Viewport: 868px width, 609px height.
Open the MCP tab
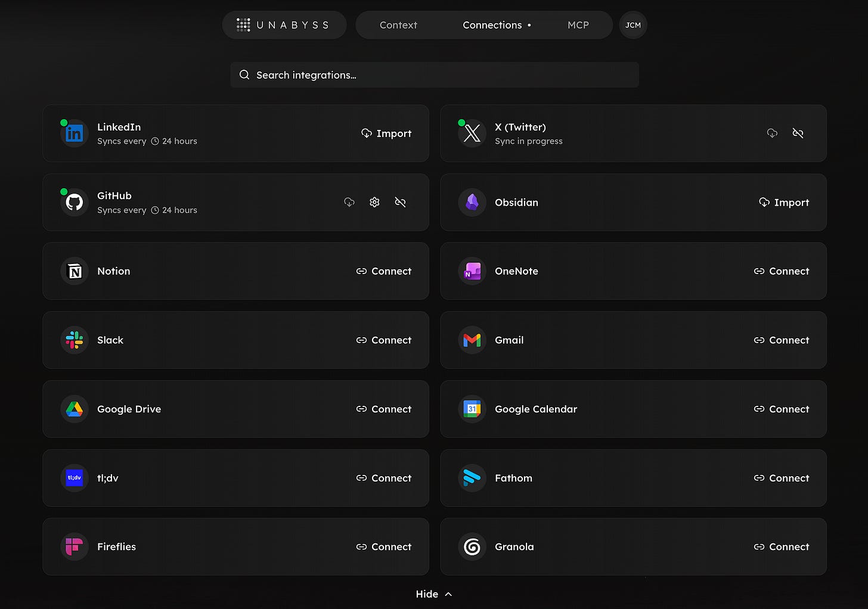(578, 25)
